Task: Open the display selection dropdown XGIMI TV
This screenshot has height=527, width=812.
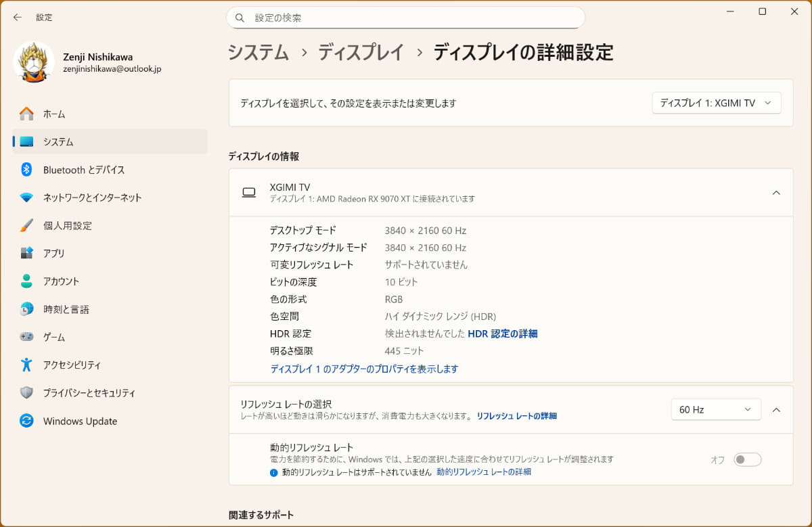Action: pyautogui.click(x=717, y=103)
